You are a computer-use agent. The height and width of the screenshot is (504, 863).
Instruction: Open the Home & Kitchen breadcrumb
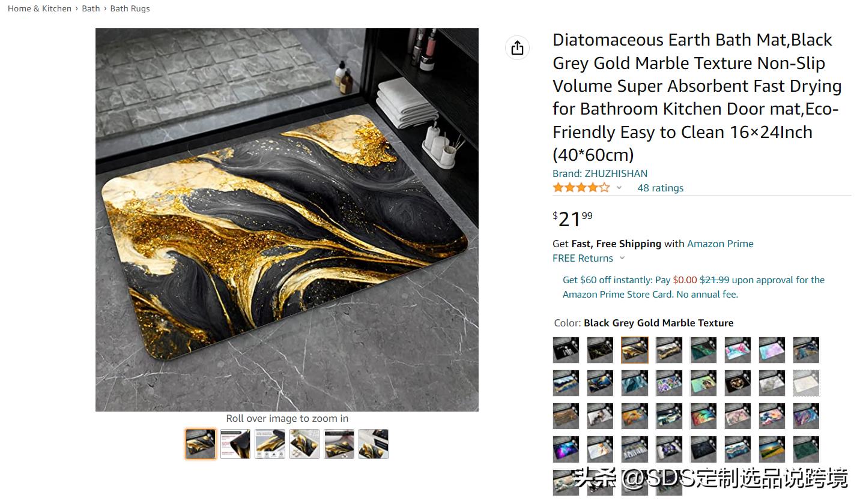[40, 8]
